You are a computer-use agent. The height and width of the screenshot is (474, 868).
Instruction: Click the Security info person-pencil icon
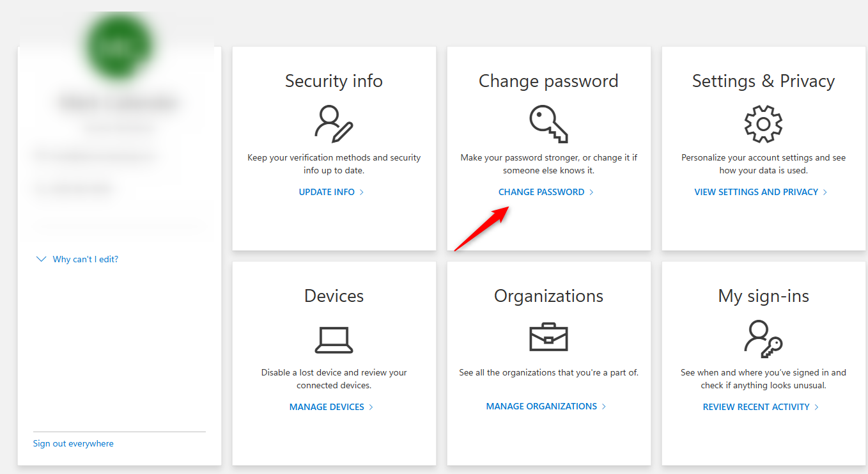pos(334,123)
